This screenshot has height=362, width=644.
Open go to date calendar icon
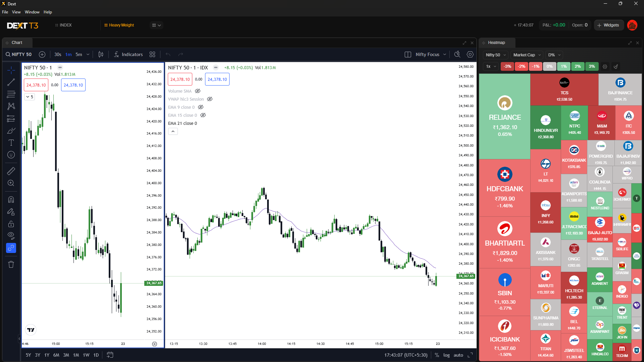coord(110,355)
